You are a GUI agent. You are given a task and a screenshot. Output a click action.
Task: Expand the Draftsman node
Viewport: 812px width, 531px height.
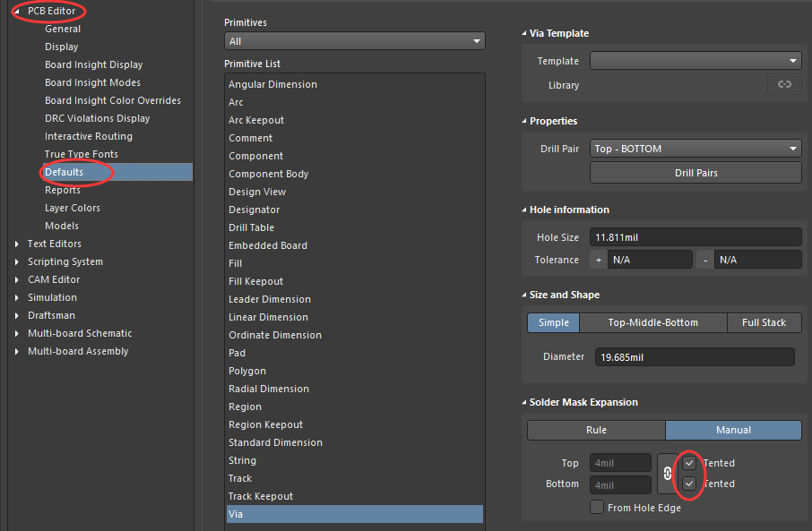(x=16, y=316)
